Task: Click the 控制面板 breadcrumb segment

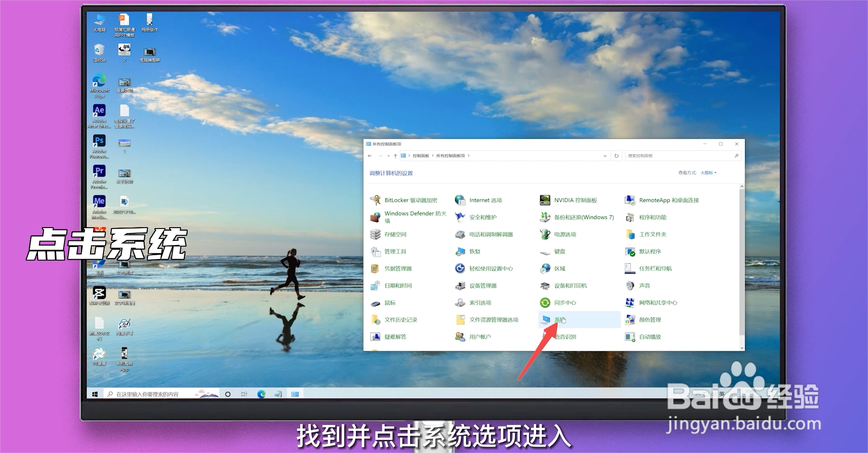Action: (421, 156)
